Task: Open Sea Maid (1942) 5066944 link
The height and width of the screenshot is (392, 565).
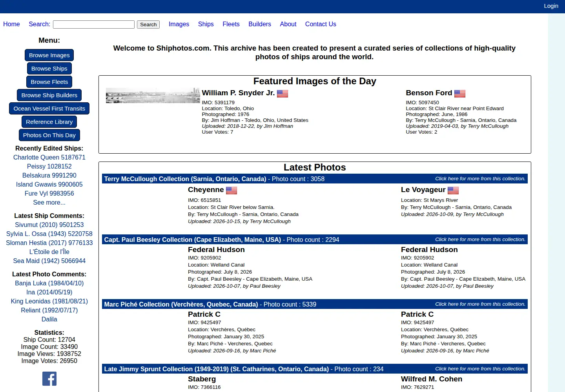Action: point(49,261)
